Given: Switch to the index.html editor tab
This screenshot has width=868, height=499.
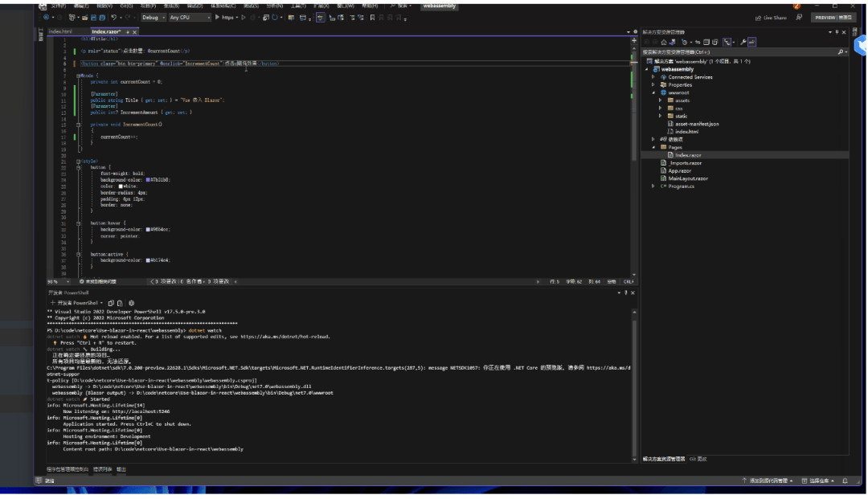Looking at the screenshot, I should [x=60, y=31].
